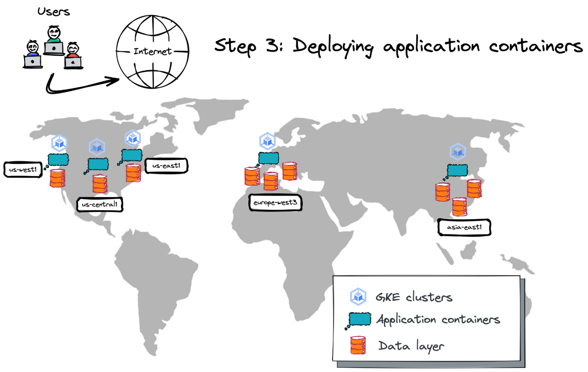Select the GKE cluster icon for us-east1

[x=133, y=138]
